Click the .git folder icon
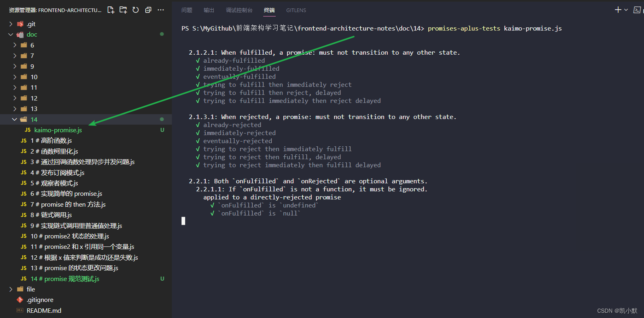Image resolution: width=644 pixels, height=318 pixels. pos(20,24)
